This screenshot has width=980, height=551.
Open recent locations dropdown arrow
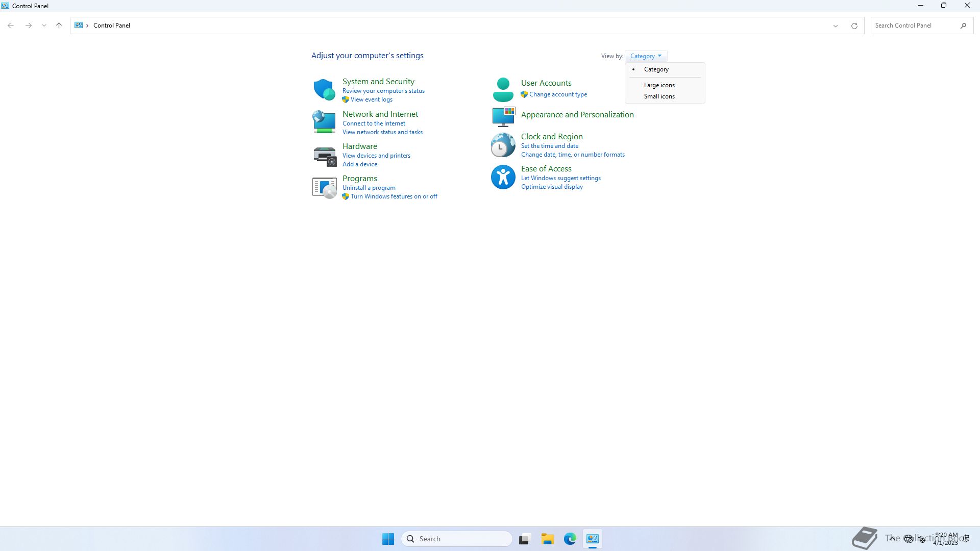point(44,26)
